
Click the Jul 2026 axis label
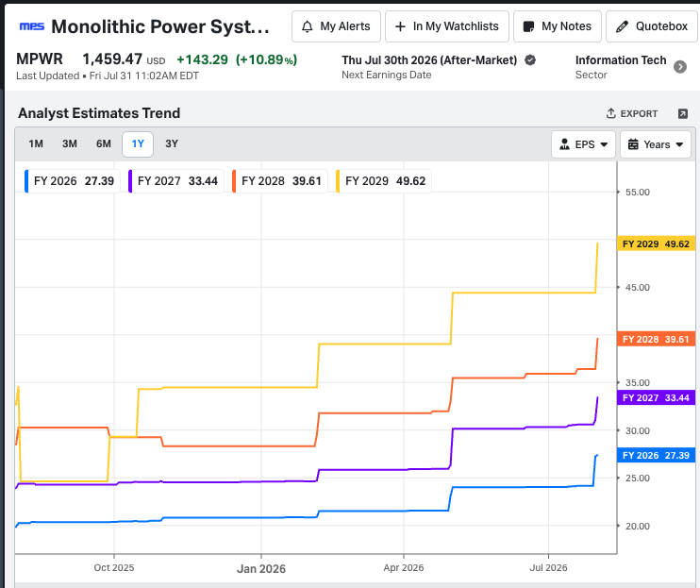pos(548,567)
